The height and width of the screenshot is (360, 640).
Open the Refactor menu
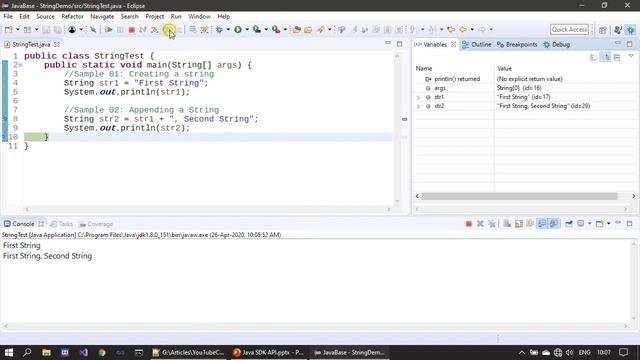[72, 16]
